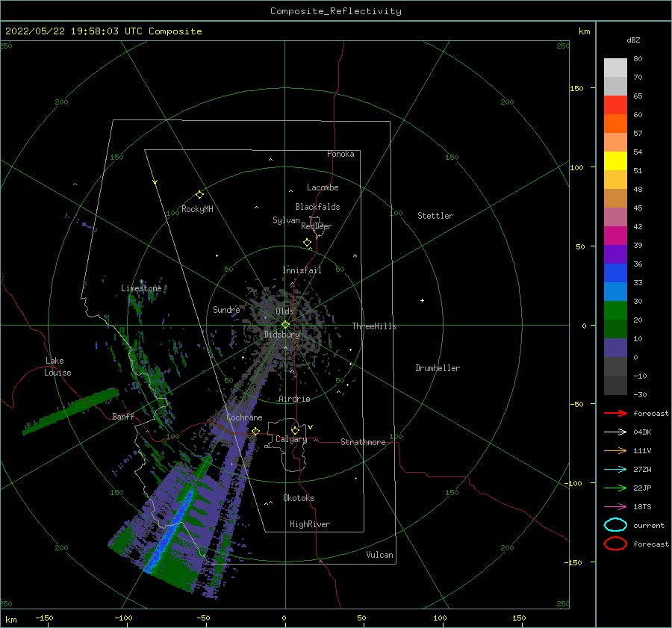Select the bright green 20–30 dBZ swatch
This screenshot has height=628, width=672.
pos(615,311)
